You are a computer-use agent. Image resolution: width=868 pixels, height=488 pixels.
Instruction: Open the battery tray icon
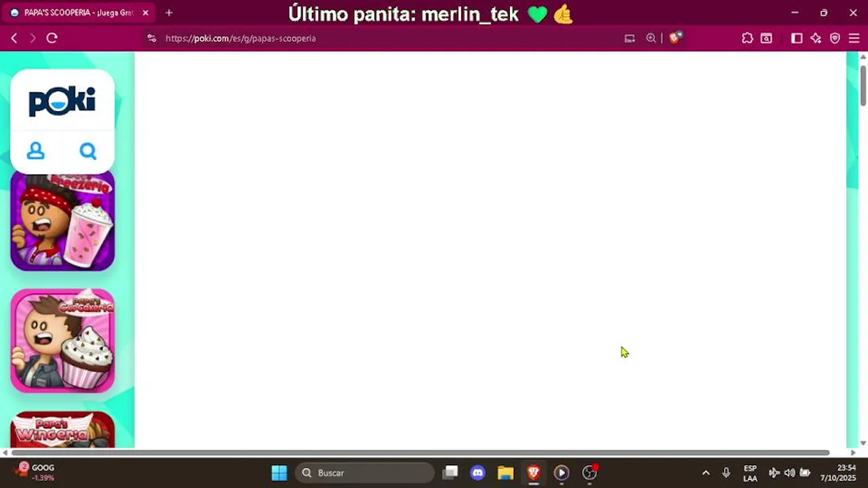pos(805,473)
